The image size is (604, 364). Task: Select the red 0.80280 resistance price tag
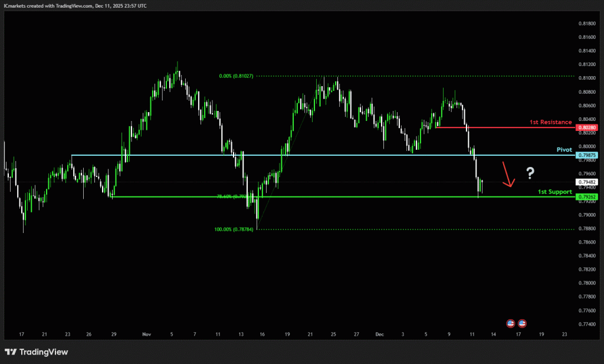(587, 127)
